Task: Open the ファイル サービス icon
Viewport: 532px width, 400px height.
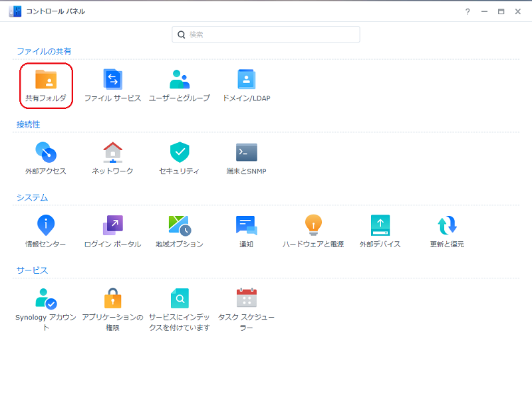Action: pyautogui.click(x=112, y=79)
